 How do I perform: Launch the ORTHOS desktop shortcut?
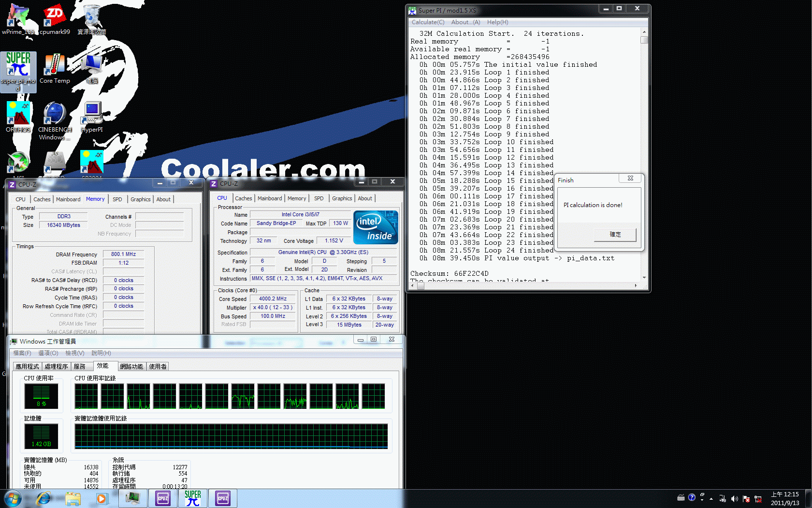[x=18, y=117]
